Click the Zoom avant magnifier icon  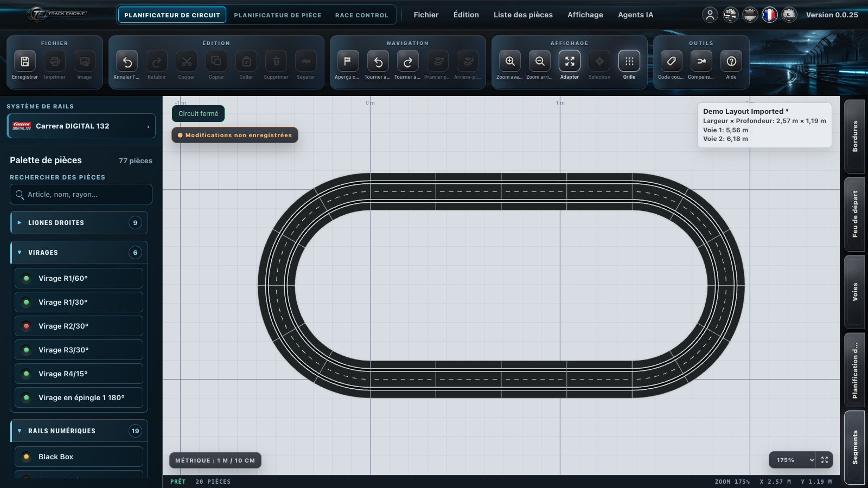[510, 61]
